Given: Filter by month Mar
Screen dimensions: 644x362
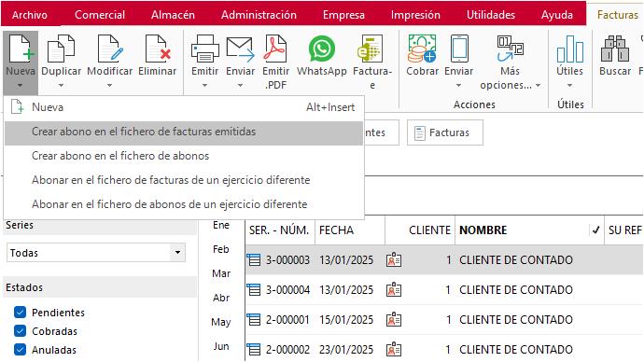Looking at the screenshot, I should pyautogui.click(x=221, y=273).
